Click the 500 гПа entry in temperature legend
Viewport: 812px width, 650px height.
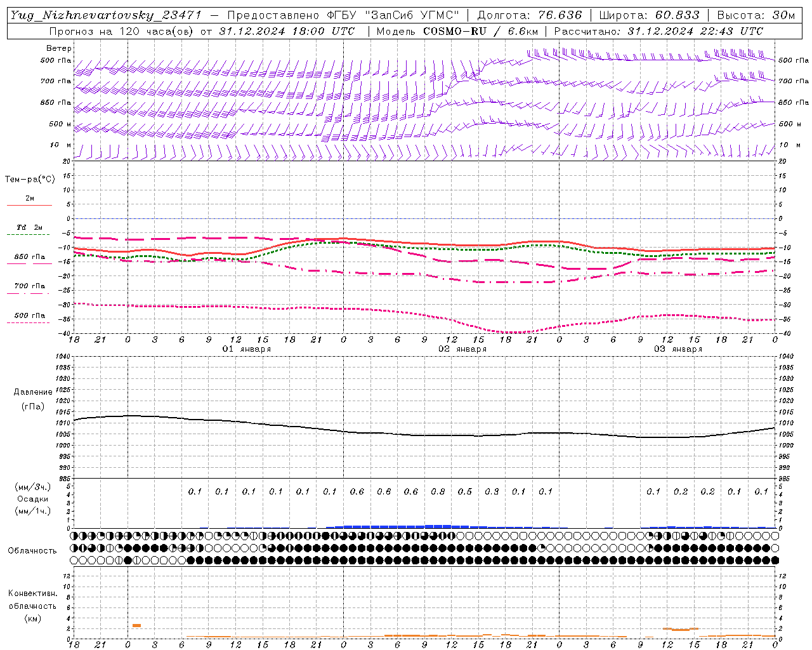30,315
